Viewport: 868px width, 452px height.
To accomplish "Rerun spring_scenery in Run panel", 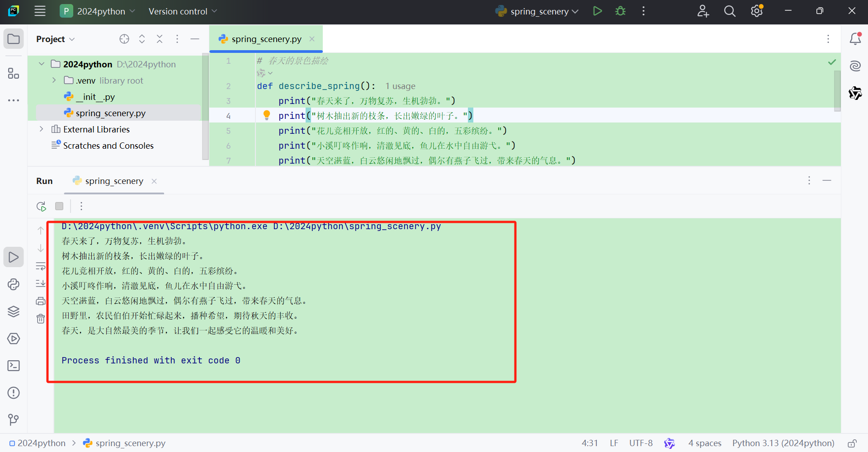I will pyautogui.click(x=41, y=206).
